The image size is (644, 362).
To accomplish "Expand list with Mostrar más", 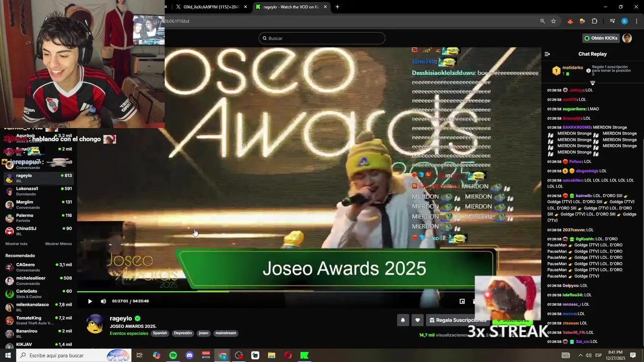I will pyautogui.click(x=16, y=244).
